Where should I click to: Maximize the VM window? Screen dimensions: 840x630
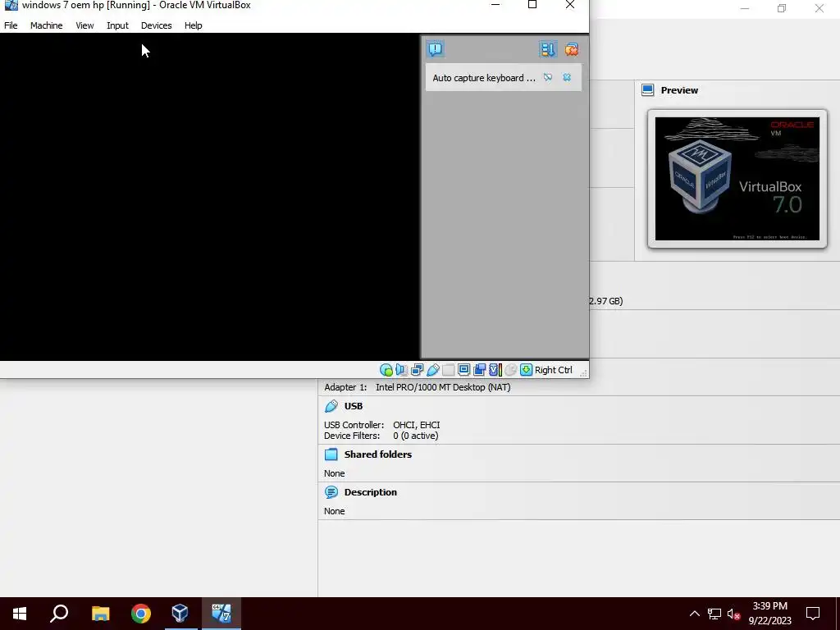[532, 5]
